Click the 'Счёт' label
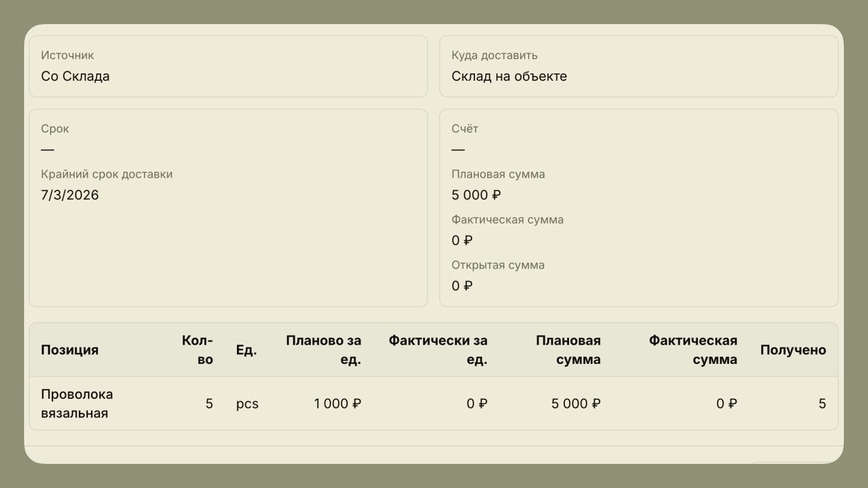 click(465, 128)
